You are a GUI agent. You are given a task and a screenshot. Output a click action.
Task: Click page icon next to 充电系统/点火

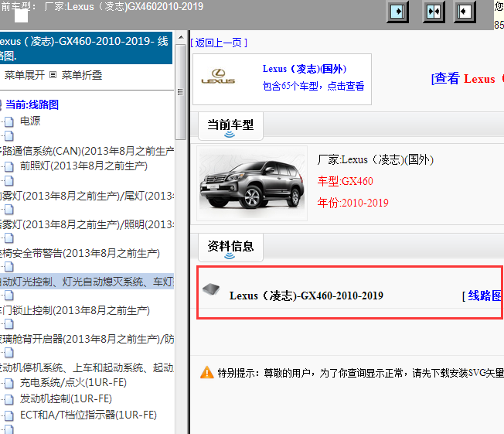pos(9,383)
